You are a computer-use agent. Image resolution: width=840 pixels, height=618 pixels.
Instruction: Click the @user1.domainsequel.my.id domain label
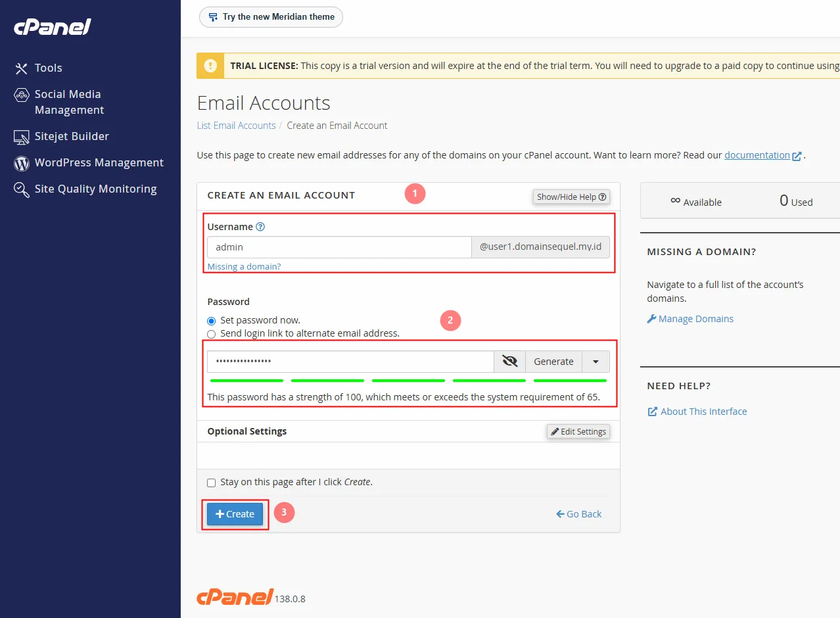point(541,247)
